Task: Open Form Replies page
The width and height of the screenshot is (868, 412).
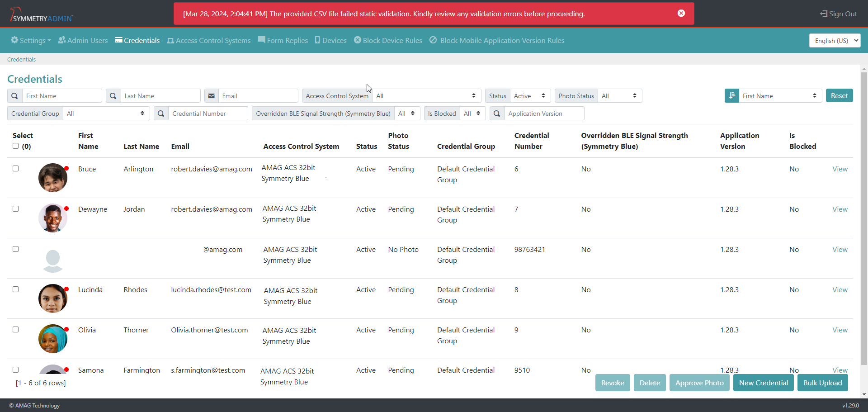Action: (283, 40)
